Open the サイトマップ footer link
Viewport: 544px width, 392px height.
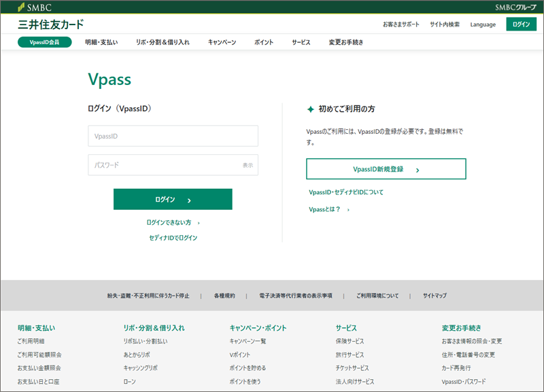point(435,296)
